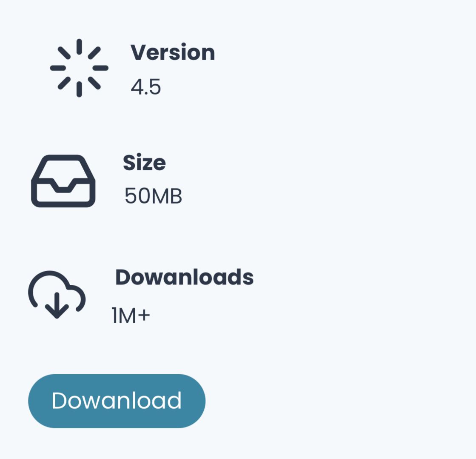
Task: Select the version number 4.5
Action: 146,87
